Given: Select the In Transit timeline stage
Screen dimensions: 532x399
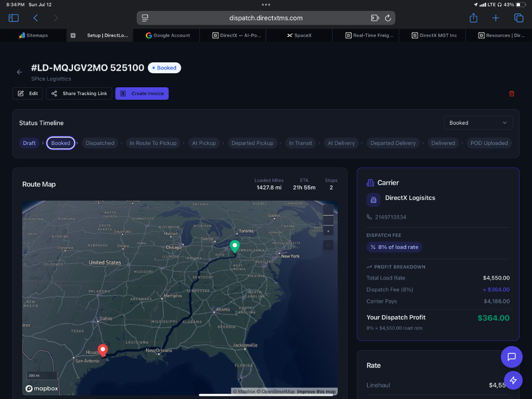Looking at the screenshot, I should tap(300, 143).
